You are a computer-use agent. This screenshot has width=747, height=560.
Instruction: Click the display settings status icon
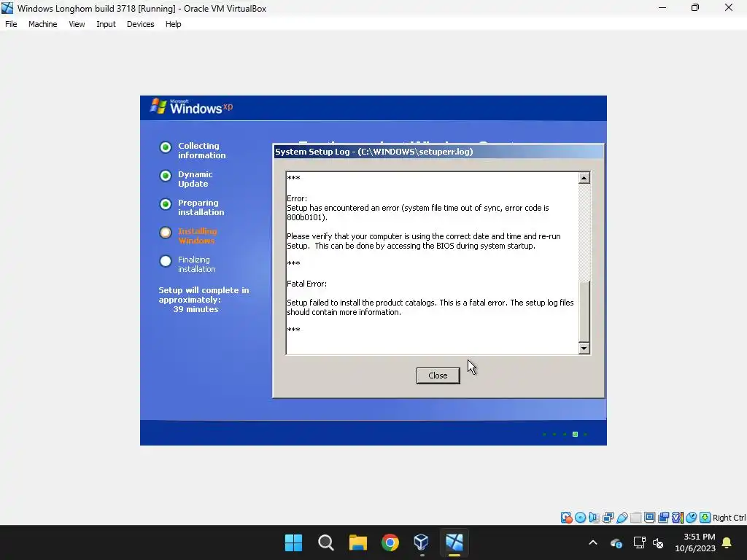tap(649, 518)
